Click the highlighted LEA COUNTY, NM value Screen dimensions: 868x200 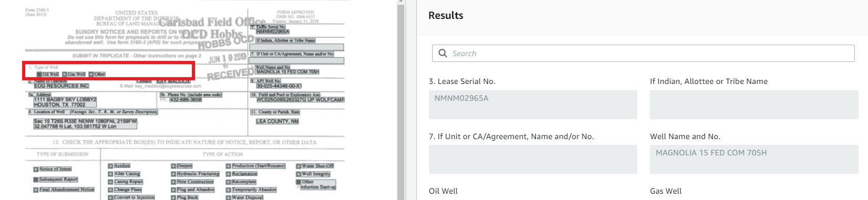(x=277, y=121)
